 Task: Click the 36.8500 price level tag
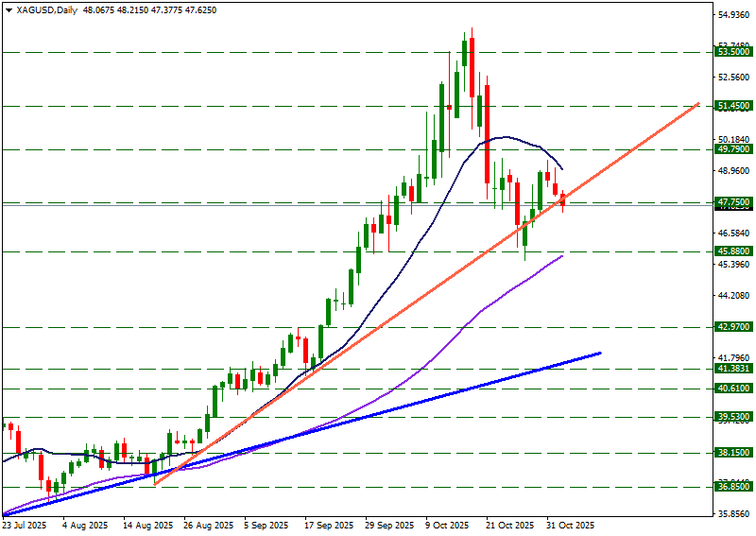(x=733, y=486)
